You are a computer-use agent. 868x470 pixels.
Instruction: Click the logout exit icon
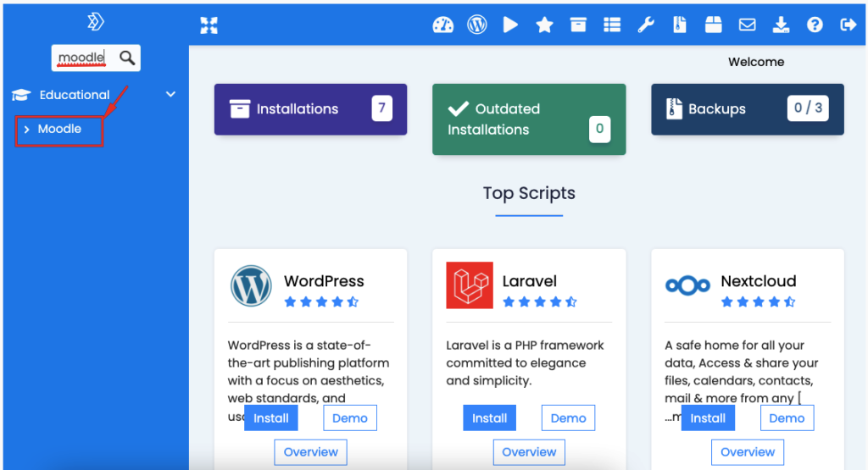[848, 25]
